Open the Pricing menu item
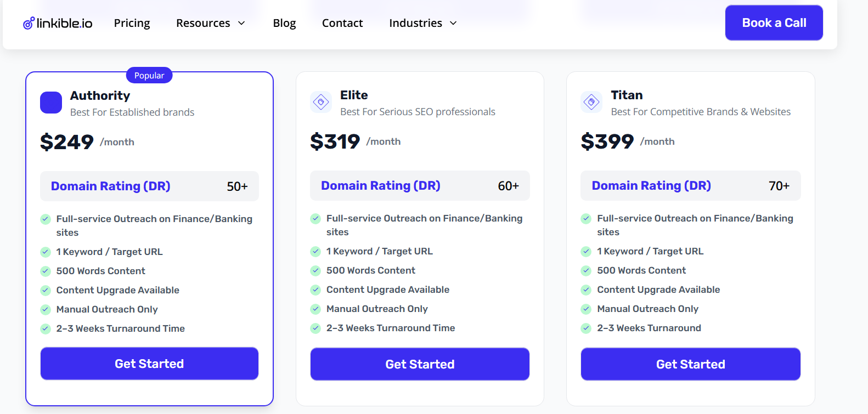 point(132,23)
